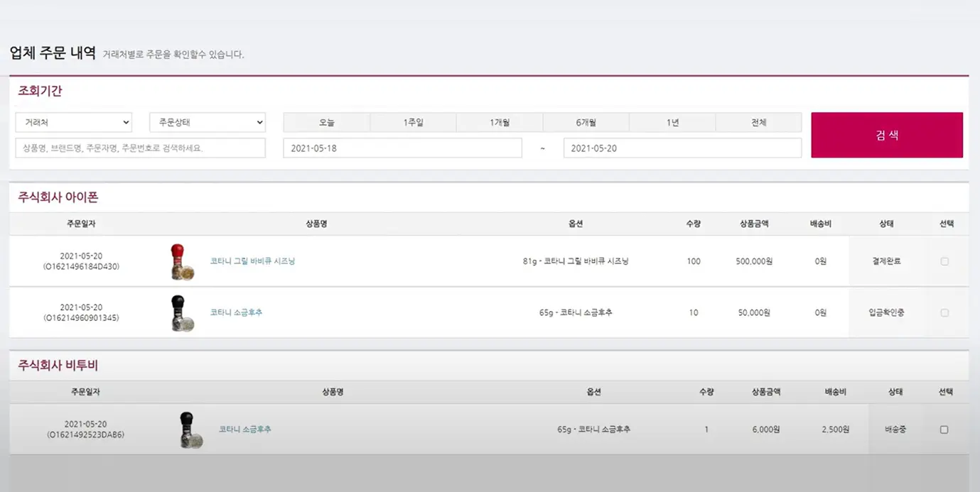This screenshot has height=492, width=980.
Task: Focus the product keyword search field
Action: coord(140,148)
